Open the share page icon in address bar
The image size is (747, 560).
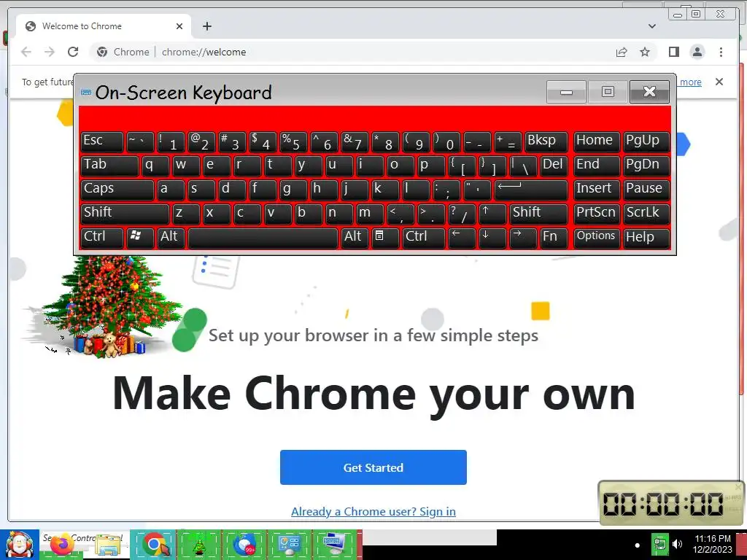pyautogui.click(x=622, y=52)
